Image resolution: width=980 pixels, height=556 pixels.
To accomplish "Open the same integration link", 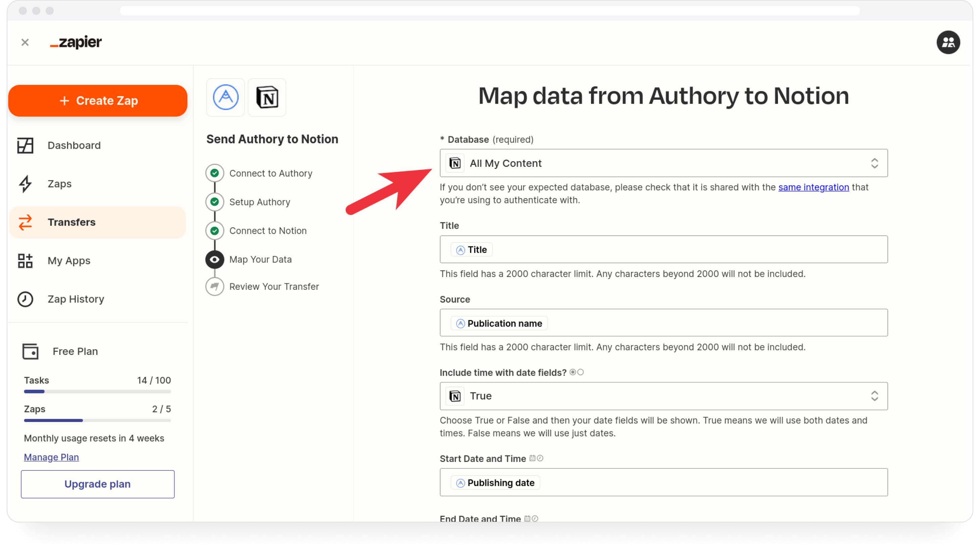I will (x=814, y=187).
